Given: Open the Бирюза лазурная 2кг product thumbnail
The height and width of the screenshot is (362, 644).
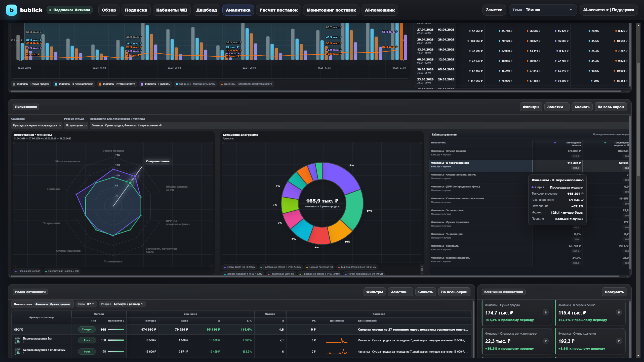Looking at the screenshot, I should [17, 340].
